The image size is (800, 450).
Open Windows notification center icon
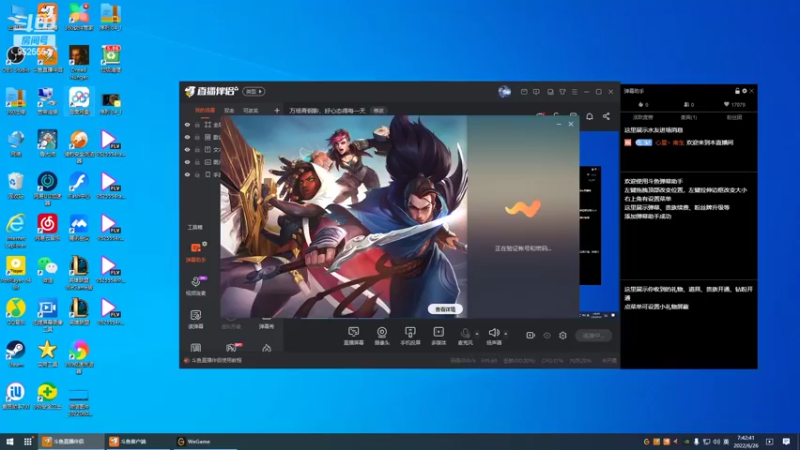(x=786, y=441)
